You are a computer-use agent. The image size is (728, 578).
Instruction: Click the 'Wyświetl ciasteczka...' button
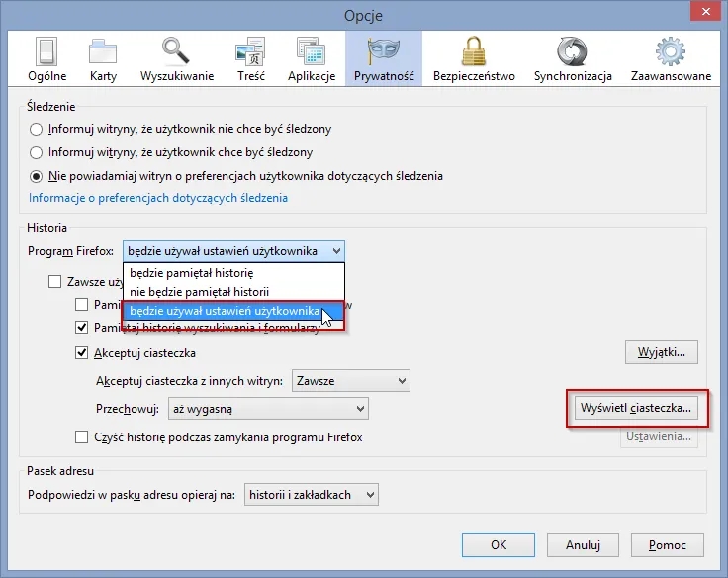[x=636, y=408]
